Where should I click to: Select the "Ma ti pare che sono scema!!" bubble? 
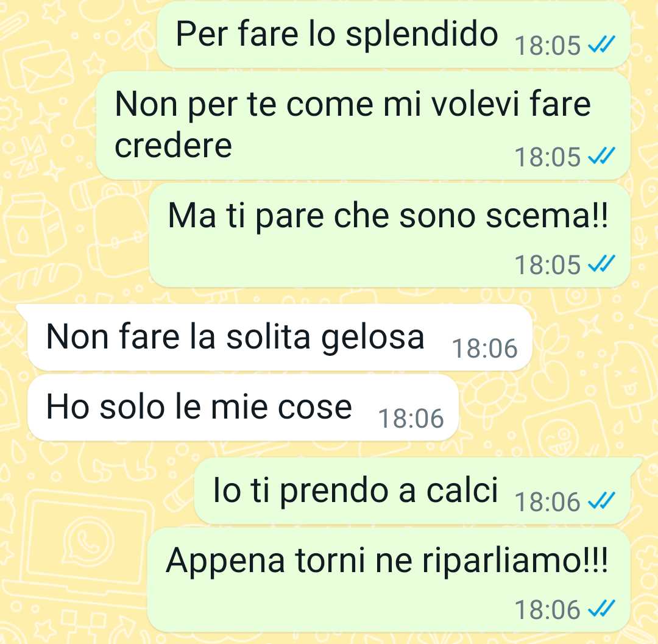(x=390, y=235)
